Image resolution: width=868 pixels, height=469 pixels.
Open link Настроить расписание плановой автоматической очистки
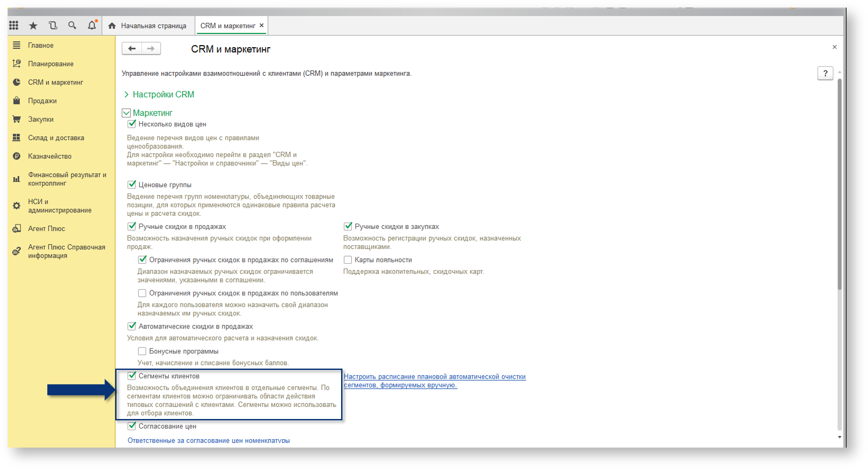tap(434, 381)
